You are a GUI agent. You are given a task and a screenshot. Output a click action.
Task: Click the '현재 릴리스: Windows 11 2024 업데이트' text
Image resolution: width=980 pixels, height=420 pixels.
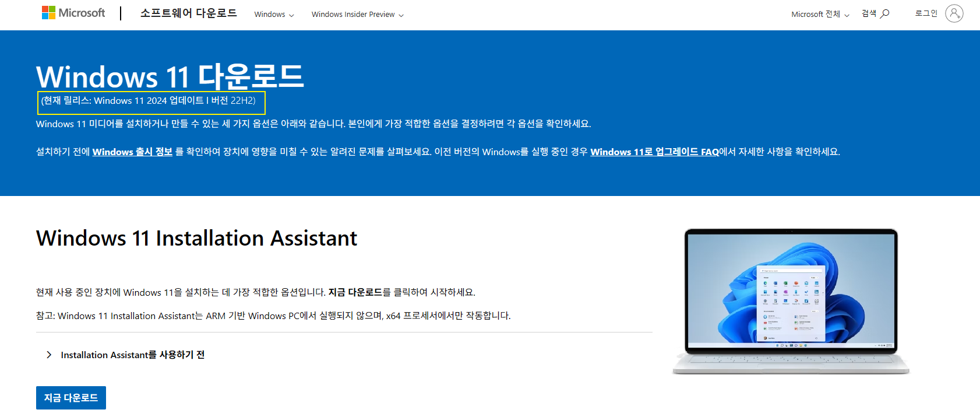click(149, 100)
